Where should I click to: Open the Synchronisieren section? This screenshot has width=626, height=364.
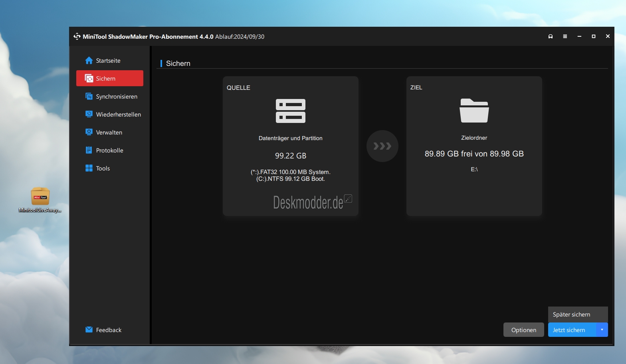tap(111, 97)
